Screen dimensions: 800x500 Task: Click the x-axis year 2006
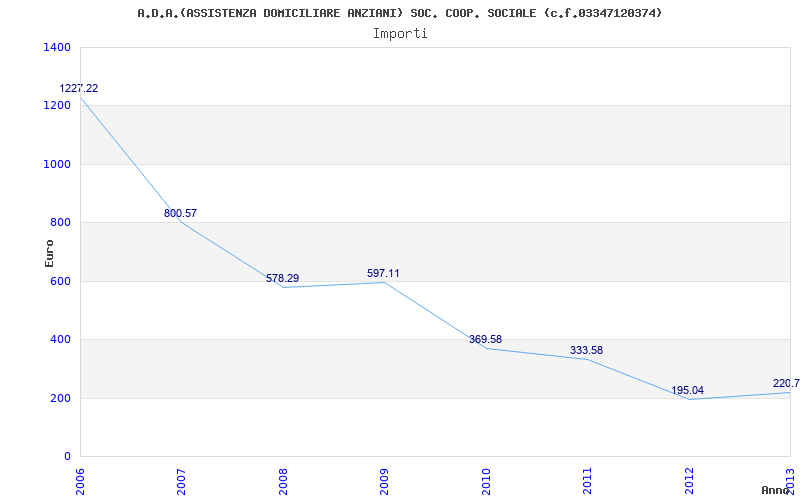tap(80, 482)
